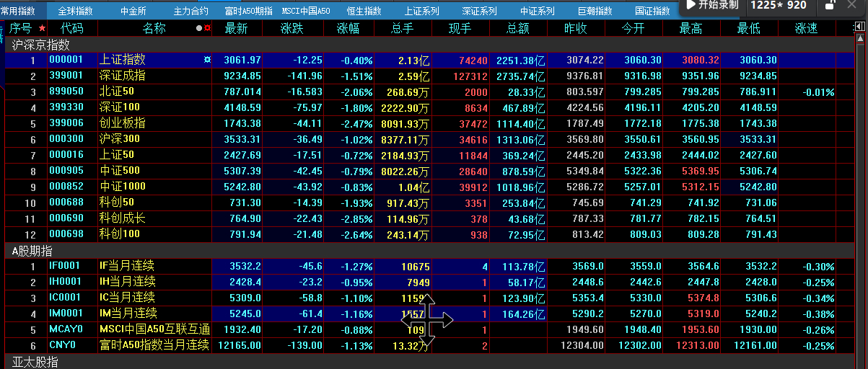Sort by the 代码 column header
The image size is (868, 369).
click(71, 29)
